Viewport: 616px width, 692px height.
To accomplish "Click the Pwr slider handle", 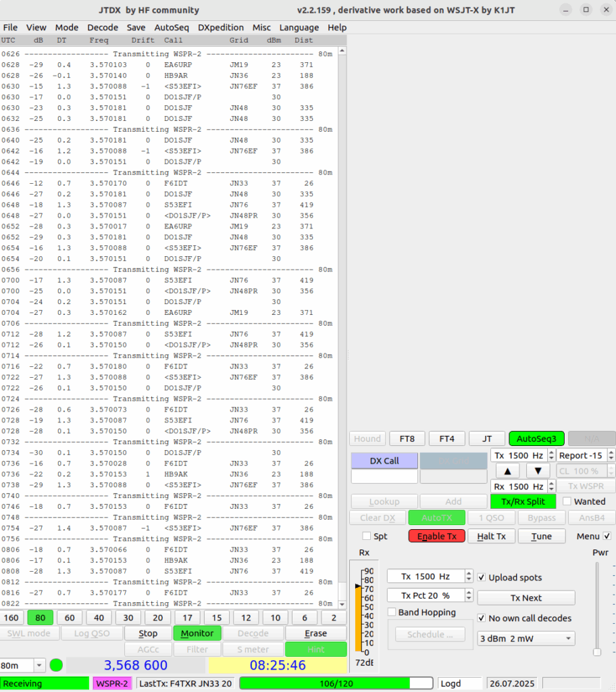I will click(x=597, y=652).
